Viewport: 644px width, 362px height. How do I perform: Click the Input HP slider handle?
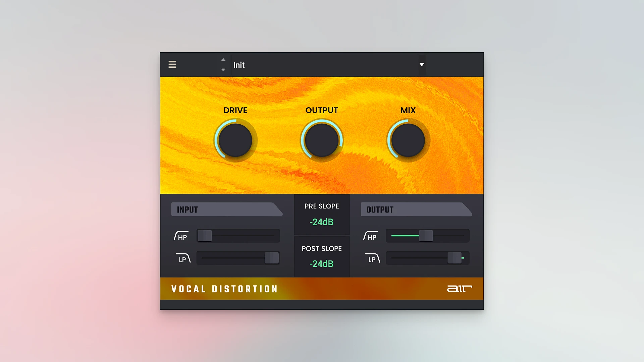[x=205, y=236]
